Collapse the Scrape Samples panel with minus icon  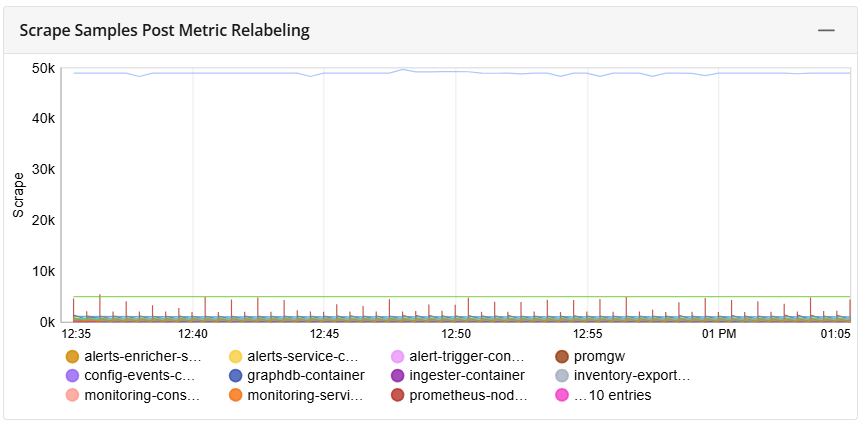click(x=826, y=30)
